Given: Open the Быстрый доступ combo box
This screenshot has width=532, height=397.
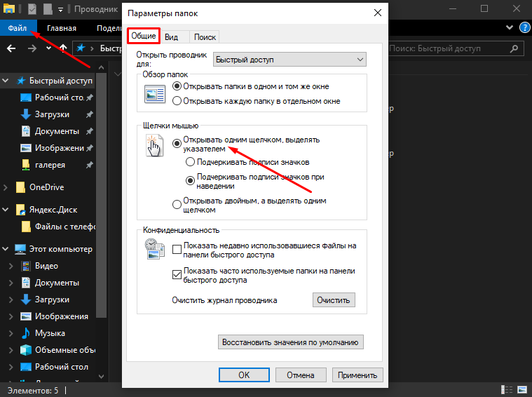Looking at the screenshot, I should click(x=289, y=60).
